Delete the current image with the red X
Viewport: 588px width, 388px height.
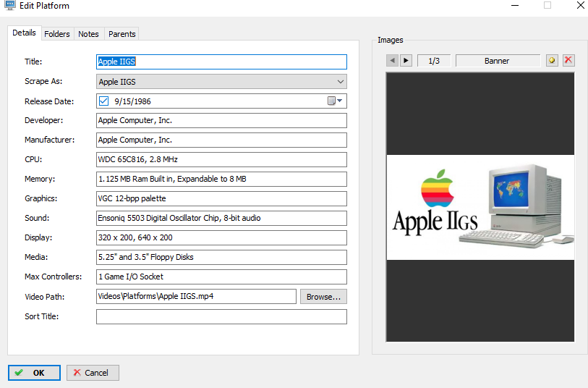coord(568,60)
